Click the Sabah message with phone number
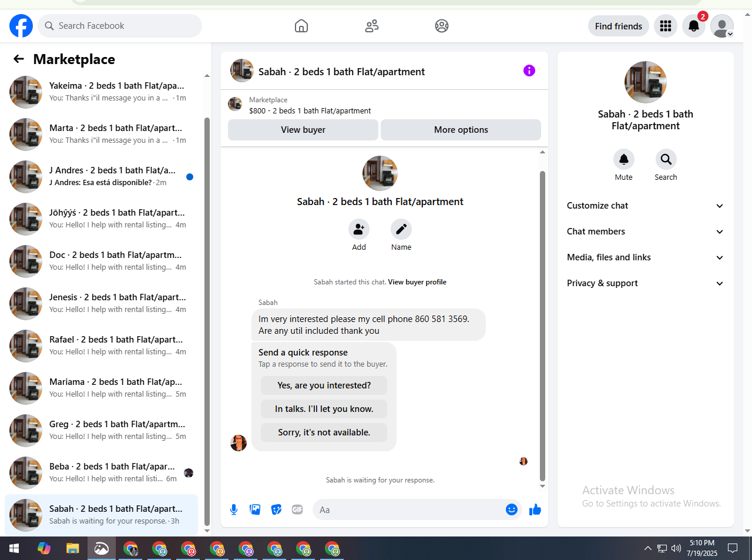The image size is (752, 560). click(368, 324)
